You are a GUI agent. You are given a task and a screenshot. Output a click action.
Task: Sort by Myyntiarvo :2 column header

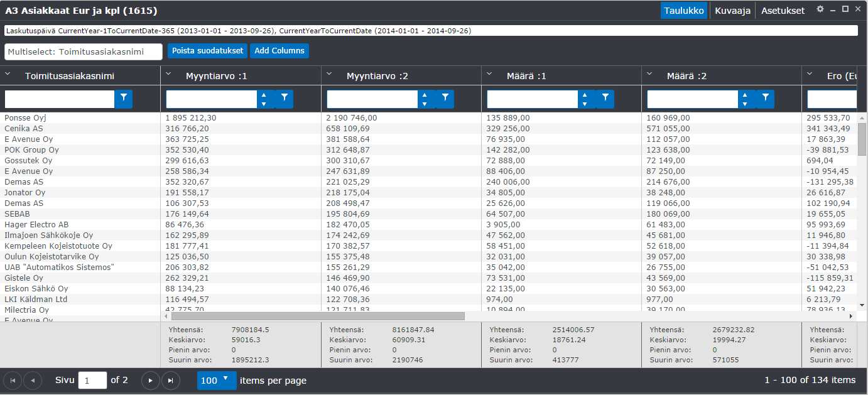pos(377,76)
